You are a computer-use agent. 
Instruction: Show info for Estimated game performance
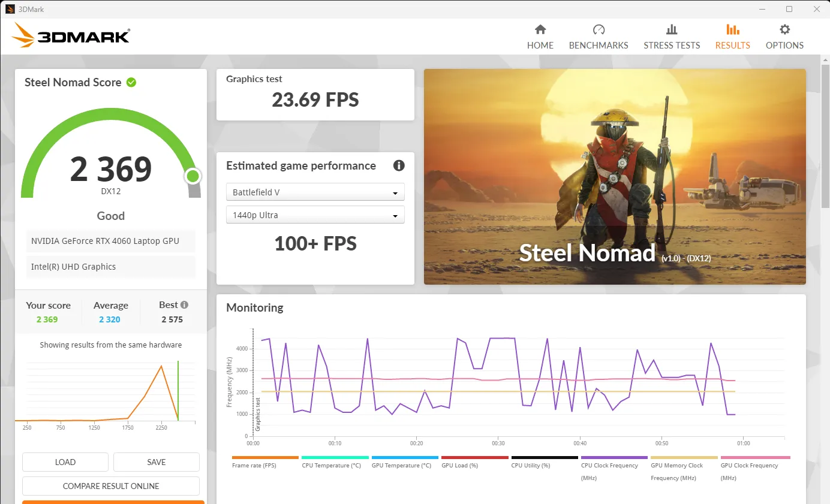[399, 165]
